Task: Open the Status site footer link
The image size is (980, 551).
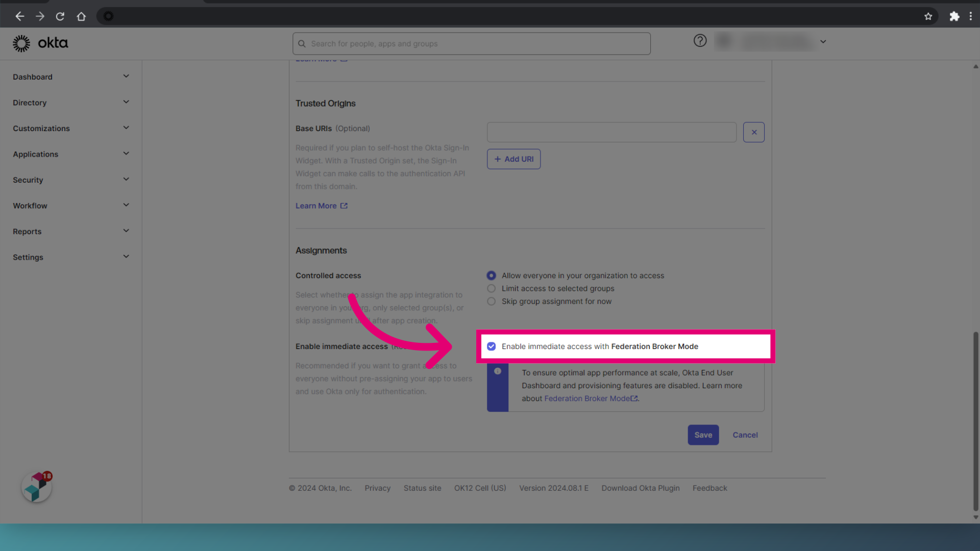Action: click(x=422, y=488)
